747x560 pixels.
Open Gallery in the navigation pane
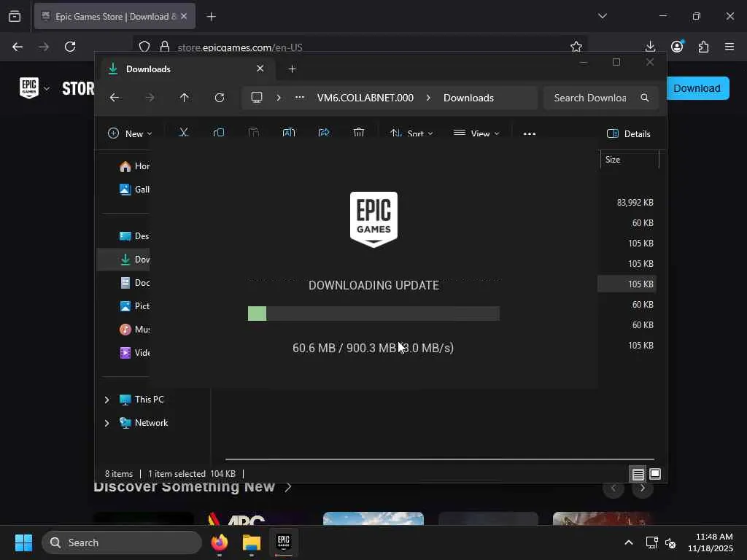click(x=134, y=190)
